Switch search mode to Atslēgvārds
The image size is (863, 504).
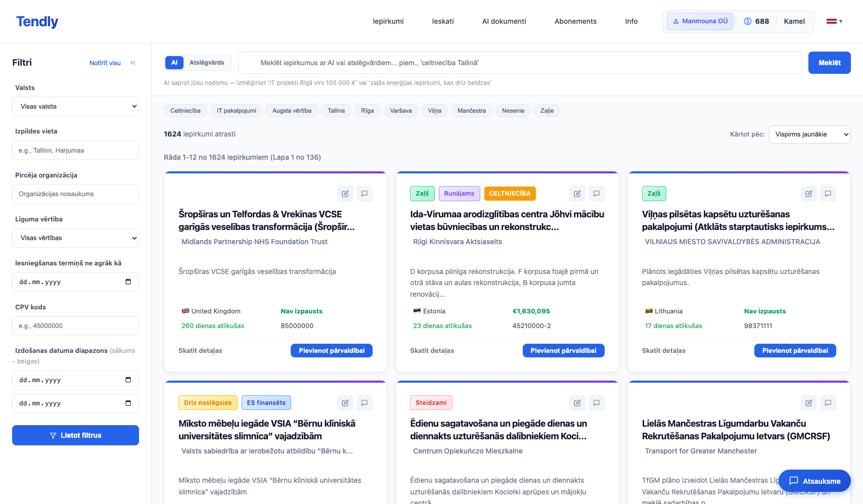point(207,63)
